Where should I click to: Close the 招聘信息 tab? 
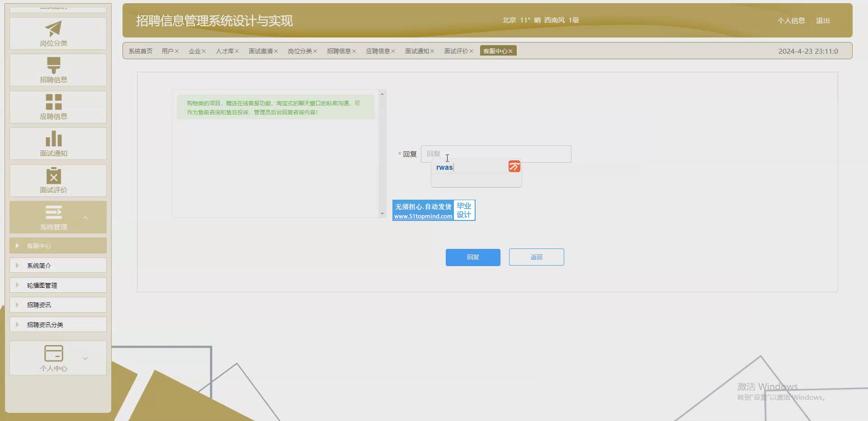(354, 51)
